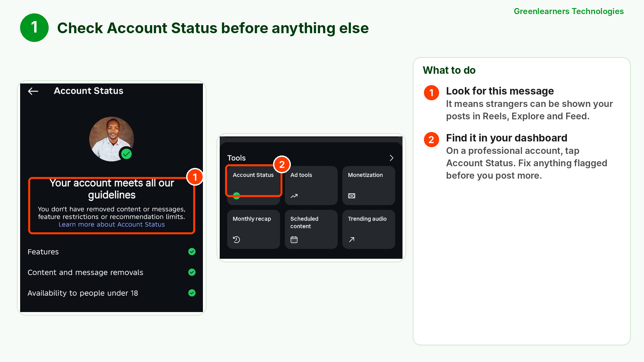644x362 pixels.
Task: Open the Monetization tile
Action: (369, 185)
